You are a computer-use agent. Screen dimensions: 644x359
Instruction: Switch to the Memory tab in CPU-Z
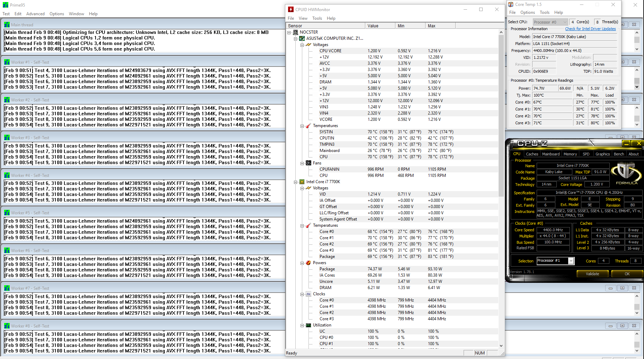pyautogui.click(x=570, y=154)
